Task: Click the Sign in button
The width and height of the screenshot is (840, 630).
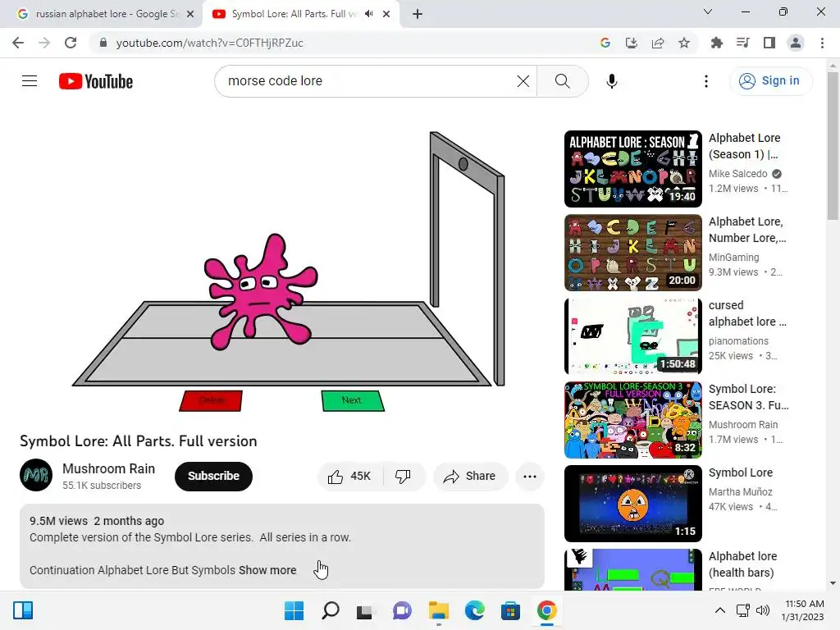Action: tap(770, 81)
